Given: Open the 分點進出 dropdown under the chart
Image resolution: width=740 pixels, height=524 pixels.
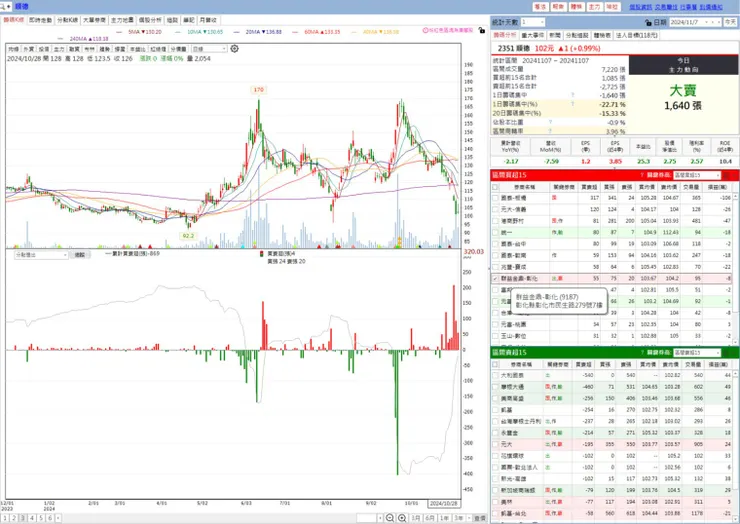Looking at the screenshot, I should click(x=42, y=255).
